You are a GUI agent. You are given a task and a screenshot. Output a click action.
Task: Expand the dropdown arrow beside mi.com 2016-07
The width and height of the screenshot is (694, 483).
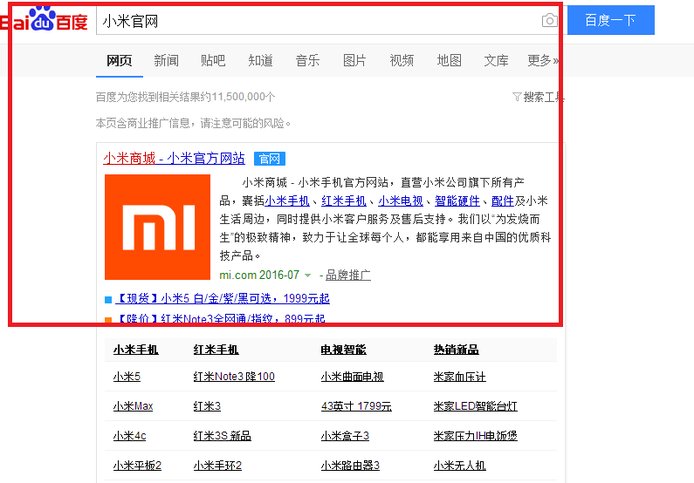pos(308,275)
